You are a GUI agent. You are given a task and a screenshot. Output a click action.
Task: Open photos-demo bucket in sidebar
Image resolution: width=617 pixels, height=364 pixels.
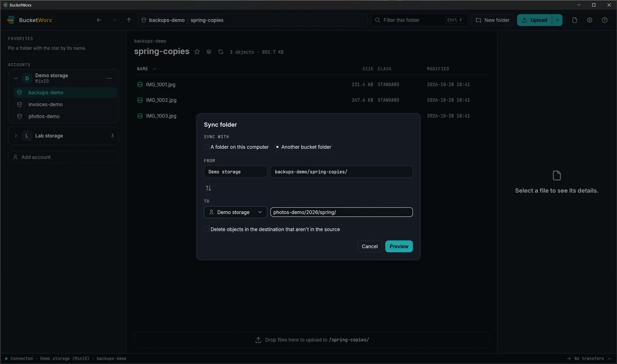tap(65, 117)
